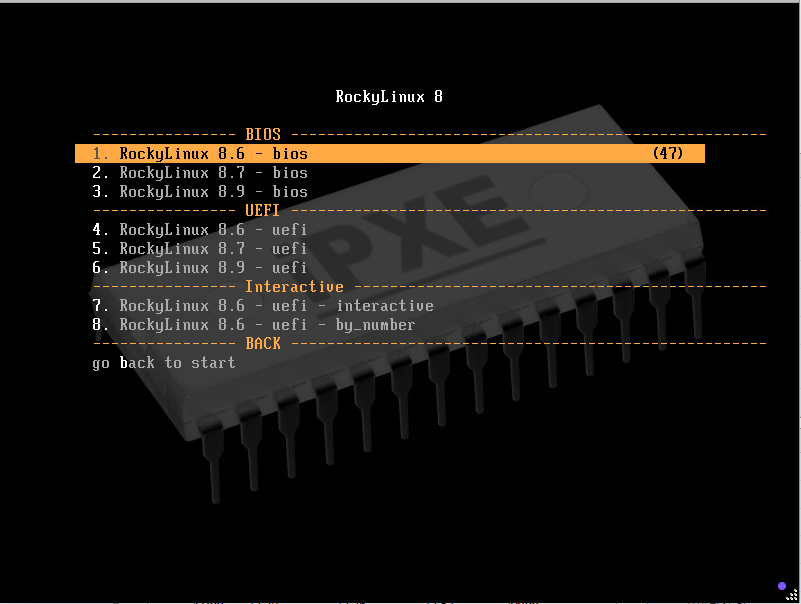
Task: Click the RockyLinux 8 menu title
Action: 389,97
